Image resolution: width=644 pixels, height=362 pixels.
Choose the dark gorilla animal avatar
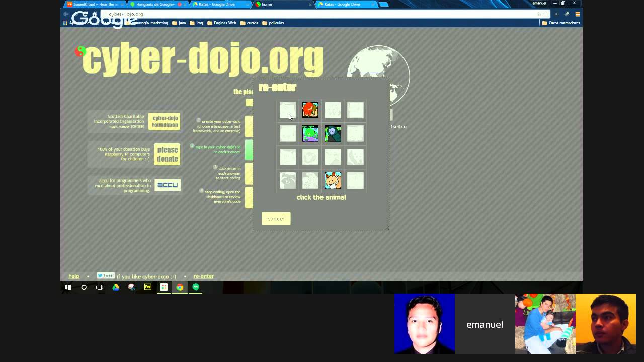[x=333, y=133]
